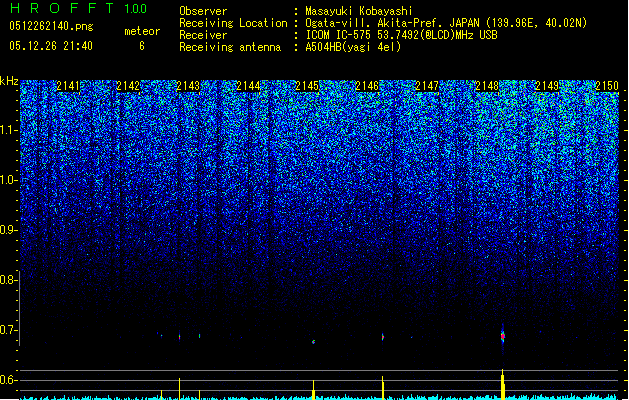Click the date stamp 05.12.26 21:40

coord(51,46)
